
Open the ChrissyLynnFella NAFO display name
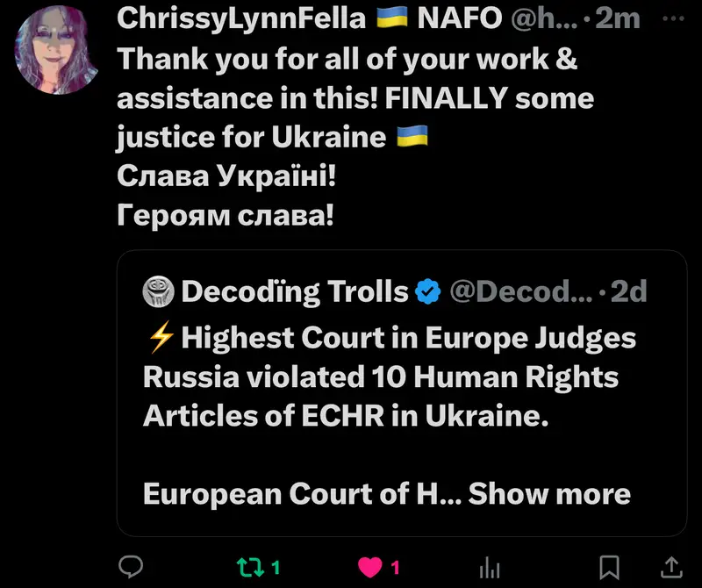coord(310,18)
